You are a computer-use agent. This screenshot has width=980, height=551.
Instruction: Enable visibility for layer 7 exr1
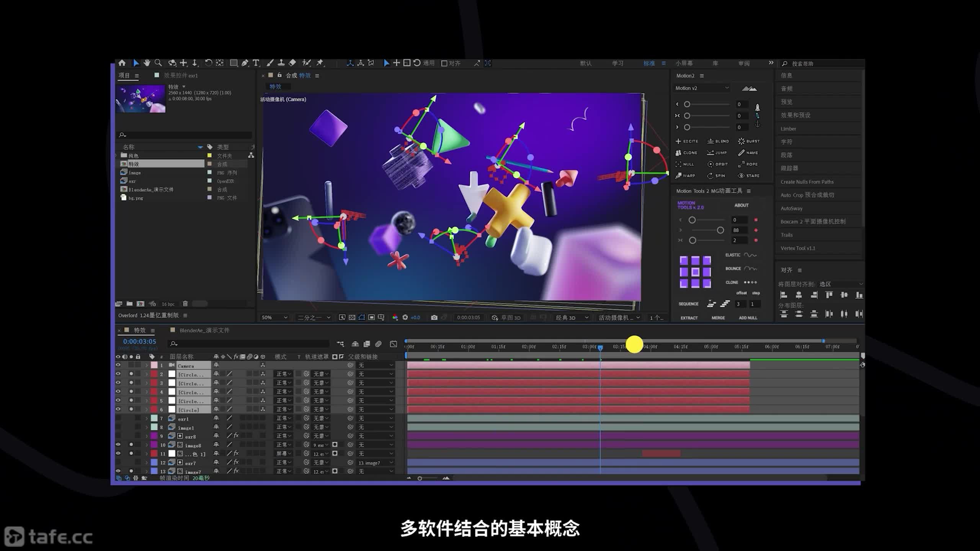[118, 418]
